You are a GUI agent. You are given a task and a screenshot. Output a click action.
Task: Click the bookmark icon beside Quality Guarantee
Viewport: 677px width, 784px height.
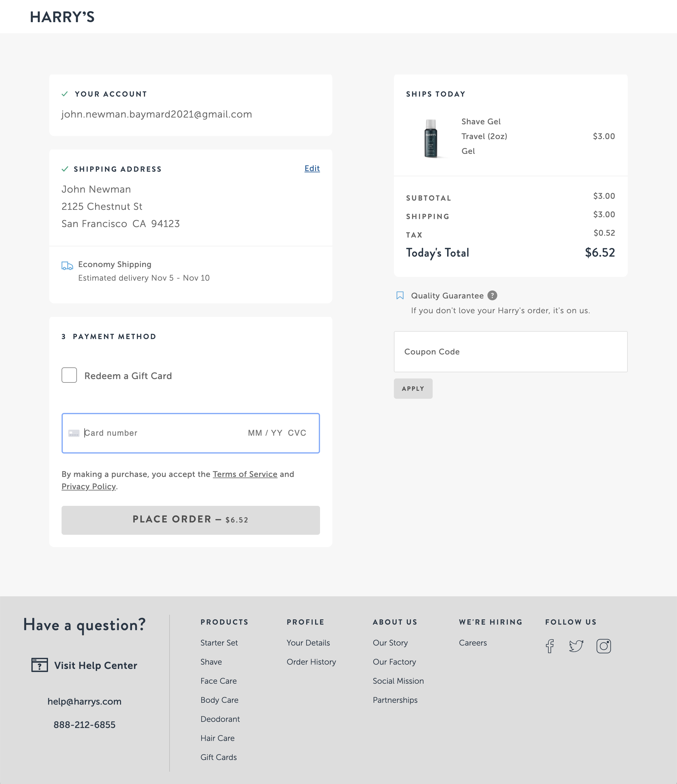(400, 295)
